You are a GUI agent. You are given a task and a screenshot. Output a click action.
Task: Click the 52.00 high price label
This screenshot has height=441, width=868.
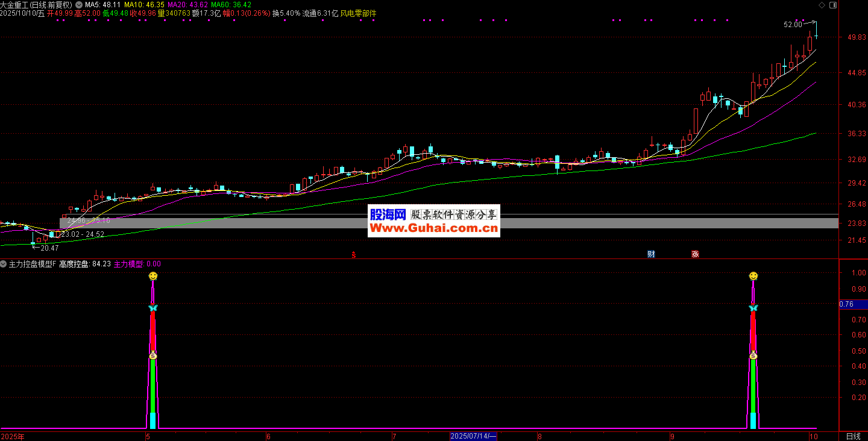coord(793,25)
